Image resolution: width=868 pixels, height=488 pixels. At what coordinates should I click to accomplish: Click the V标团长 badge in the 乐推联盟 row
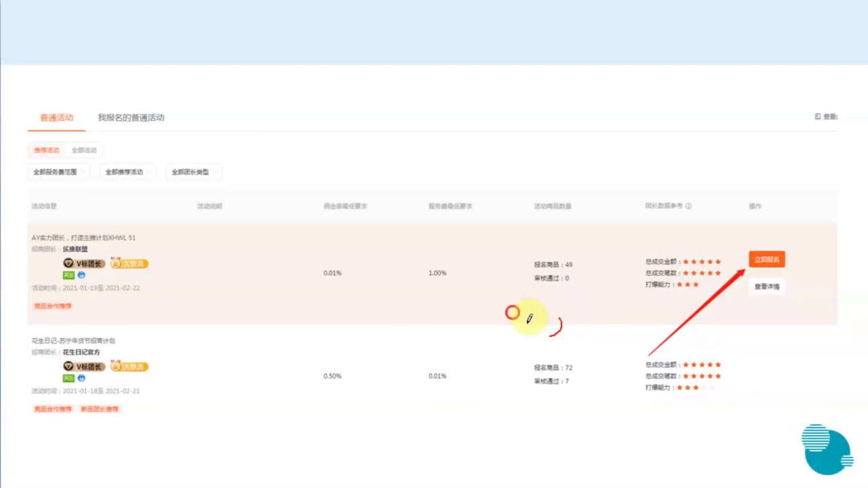[84, 263]
